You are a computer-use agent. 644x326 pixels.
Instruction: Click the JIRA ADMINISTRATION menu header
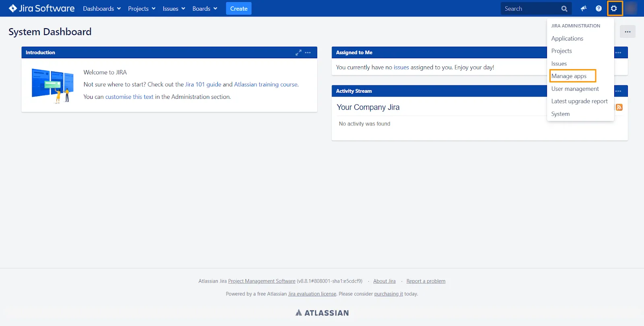tap(576, 26)
